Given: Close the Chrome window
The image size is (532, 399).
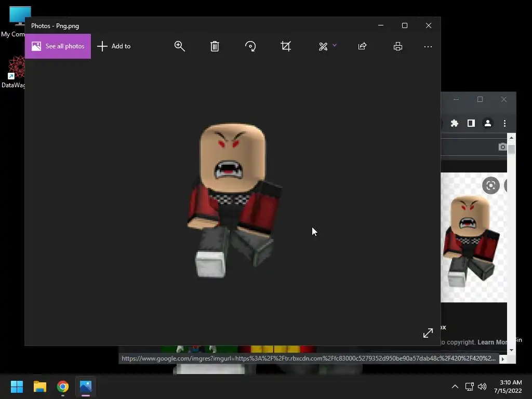Looking at the screenshot, I should pos(504,99).
